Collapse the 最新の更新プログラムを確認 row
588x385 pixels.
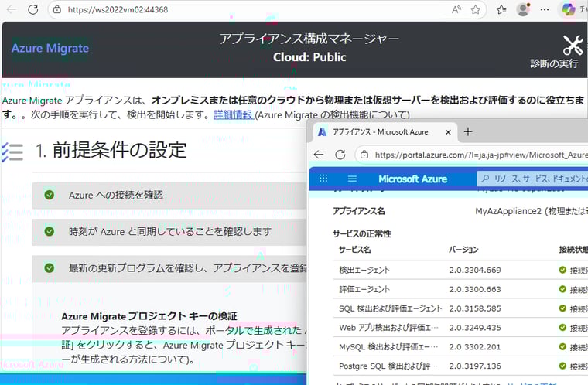click(169, 268)
